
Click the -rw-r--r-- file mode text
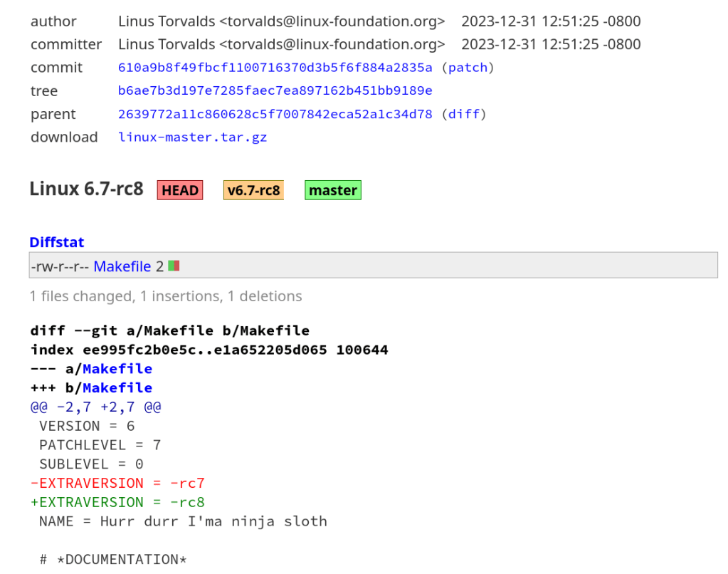tap(59, 266)
